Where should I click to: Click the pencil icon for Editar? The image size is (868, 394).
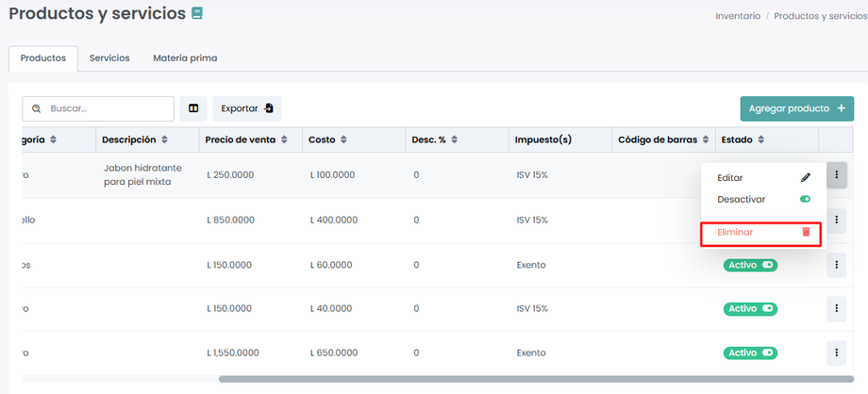point(805,177)
